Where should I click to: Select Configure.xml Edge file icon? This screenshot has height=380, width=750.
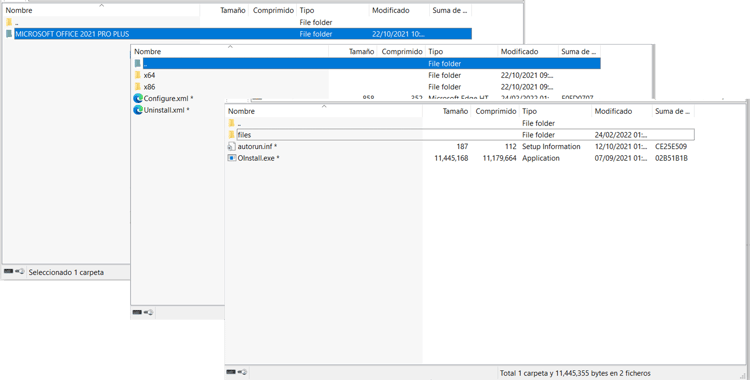click(138, 98)
